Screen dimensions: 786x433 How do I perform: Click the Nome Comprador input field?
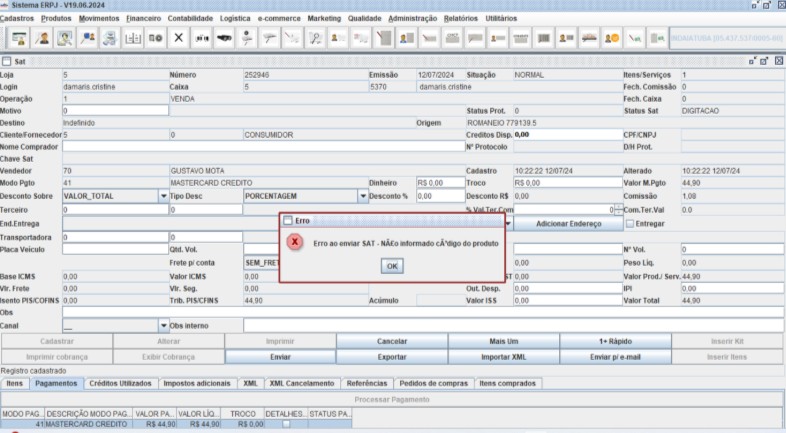click(x=264, y=147)
